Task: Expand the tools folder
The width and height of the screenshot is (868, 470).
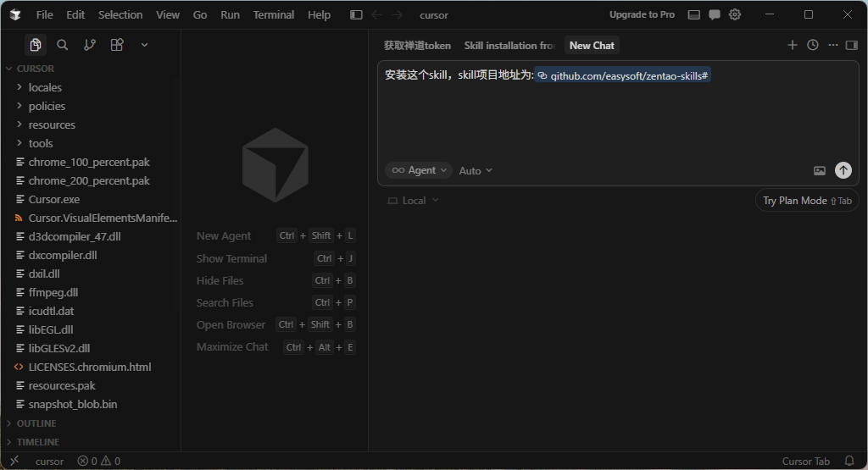Action: click(90, 143)
